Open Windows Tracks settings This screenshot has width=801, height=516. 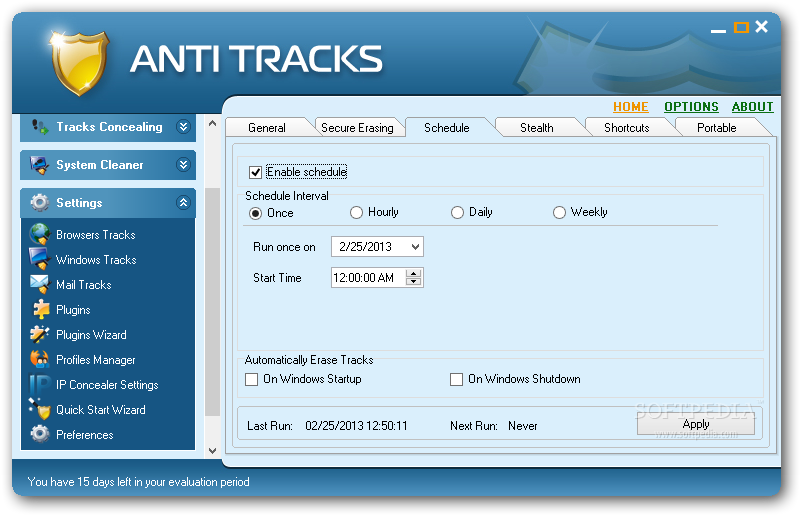(96, 260)
